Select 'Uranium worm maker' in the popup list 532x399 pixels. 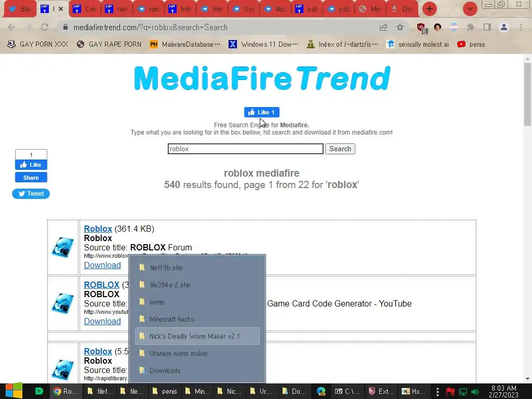coord(197,353)
